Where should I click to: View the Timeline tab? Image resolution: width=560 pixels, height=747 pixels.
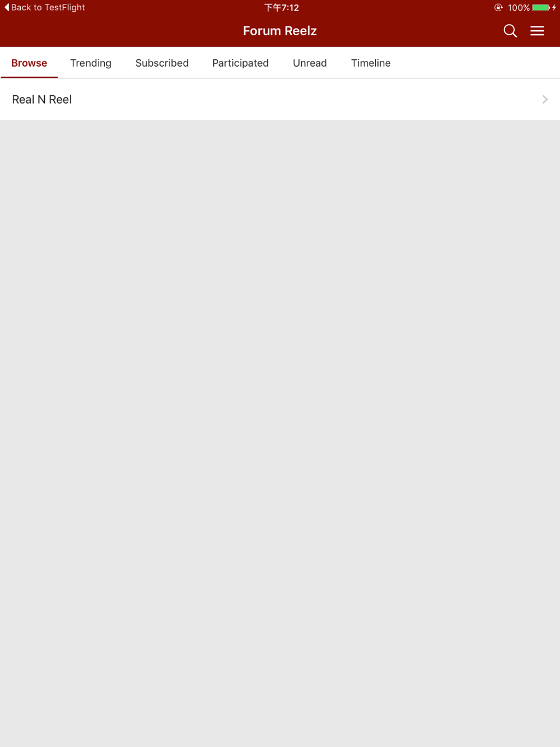(x=371, y=63)
